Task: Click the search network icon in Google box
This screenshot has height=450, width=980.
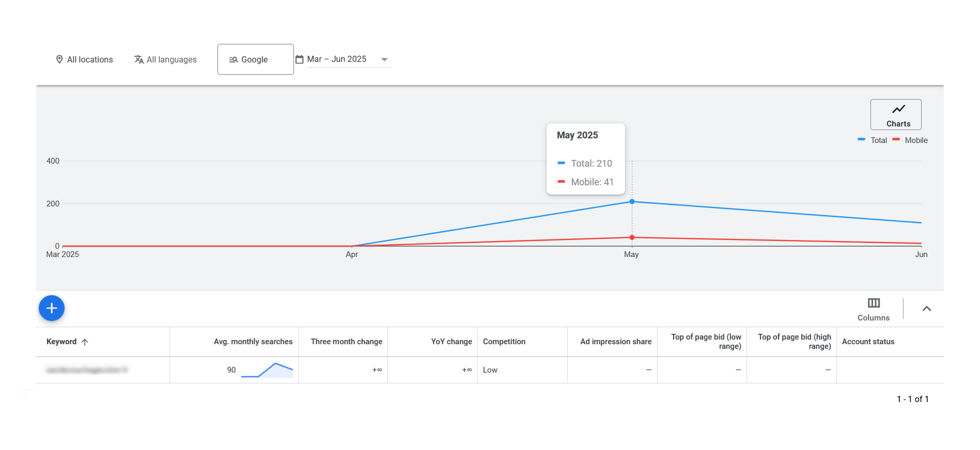Action: (234, 60)
